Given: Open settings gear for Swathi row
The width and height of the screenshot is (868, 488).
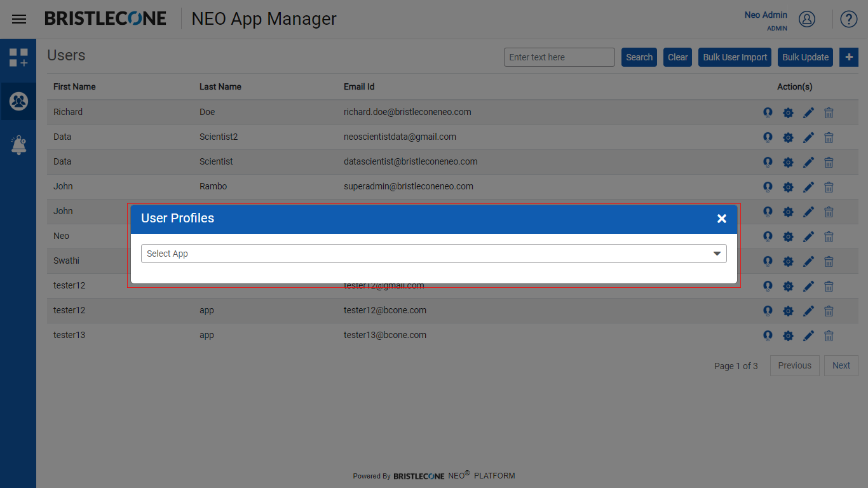Looking at the screenshot, I should point(788,261).
